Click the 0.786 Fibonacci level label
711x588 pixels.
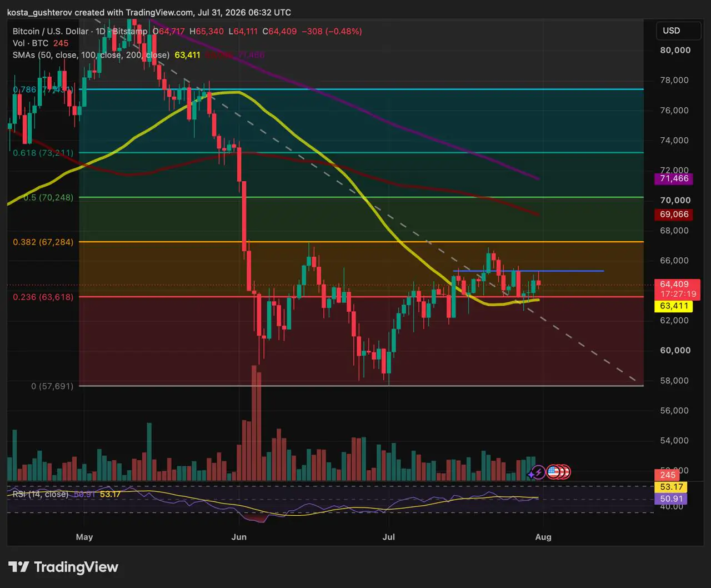pos(43,89)
